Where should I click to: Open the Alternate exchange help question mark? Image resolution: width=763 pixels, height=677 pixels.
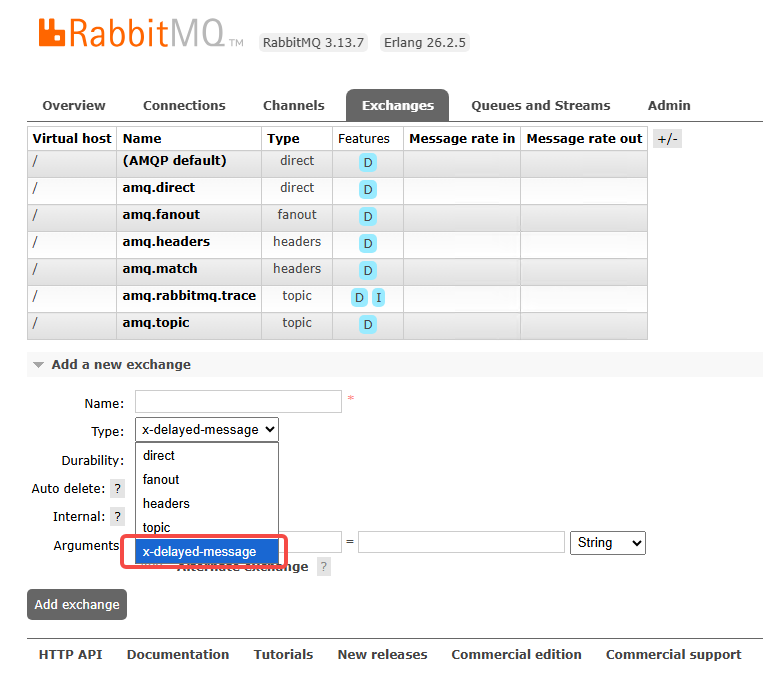pyautogui.click(x=324, y=567)
